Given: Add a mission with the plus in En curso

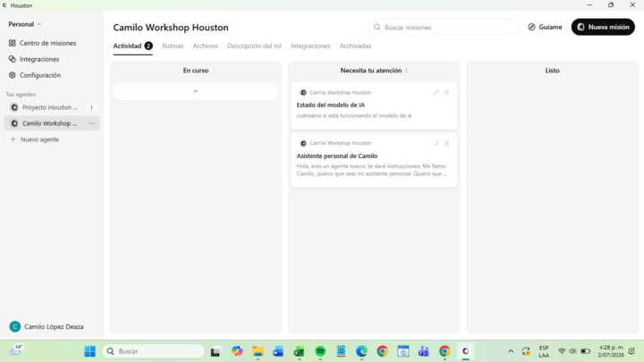Looking at the screenshot, I should (x=196, y=91).
